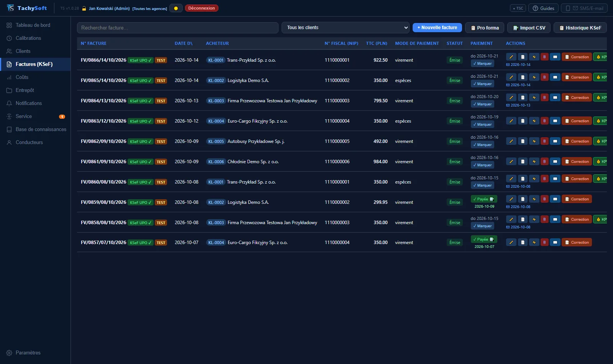Viewport: 613px width, 364px height.
Task: Click lightning bolt icon for invoice FV/0864/13/10/2026
Action: [534, 97]
